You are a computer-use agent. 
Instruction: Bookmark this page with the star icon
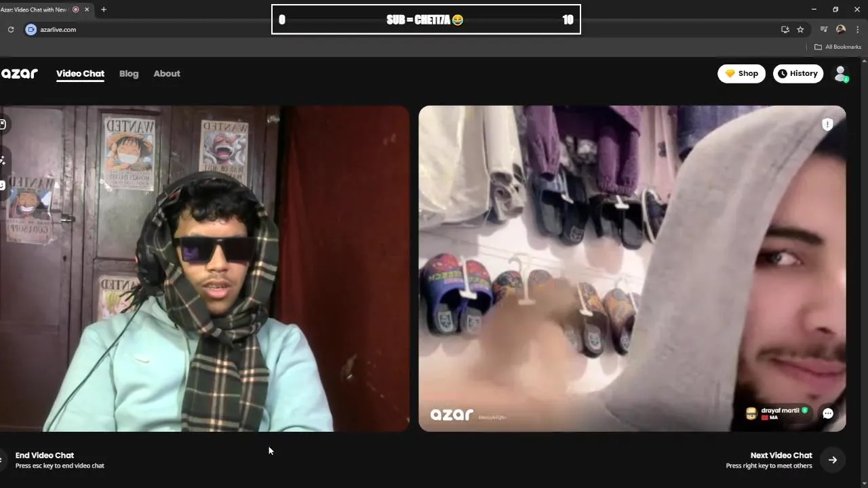pos(800,29)
